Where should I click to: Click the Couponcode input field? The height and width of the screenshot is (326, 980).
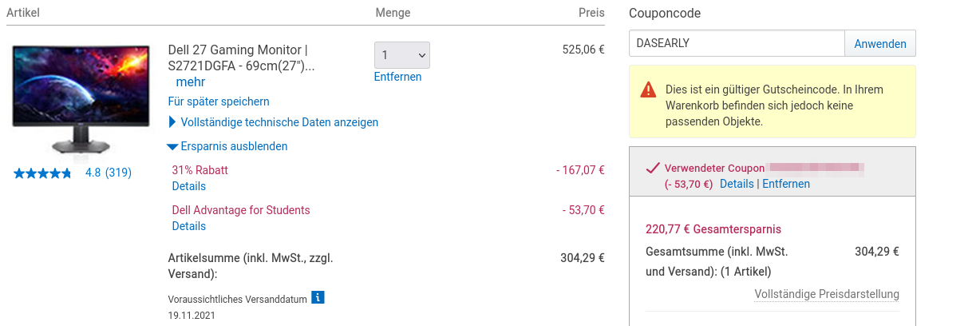pyautogui.click(x=736, y=44)
